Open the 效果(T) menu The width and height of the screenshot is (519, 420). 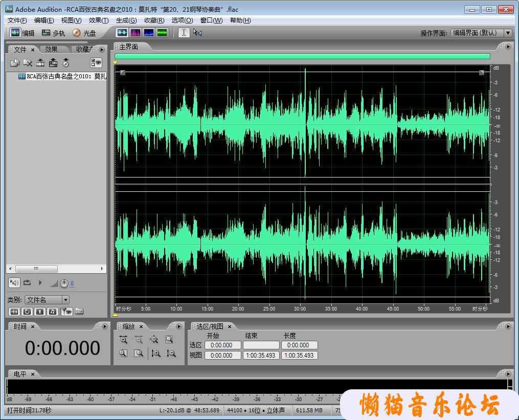pos(98,20)
